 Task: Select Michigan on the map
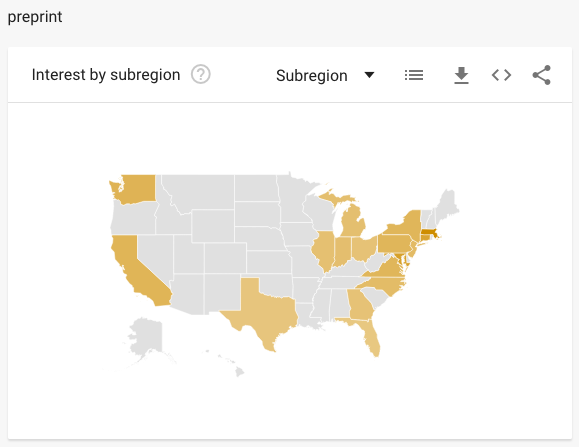[x=353, y=221]
